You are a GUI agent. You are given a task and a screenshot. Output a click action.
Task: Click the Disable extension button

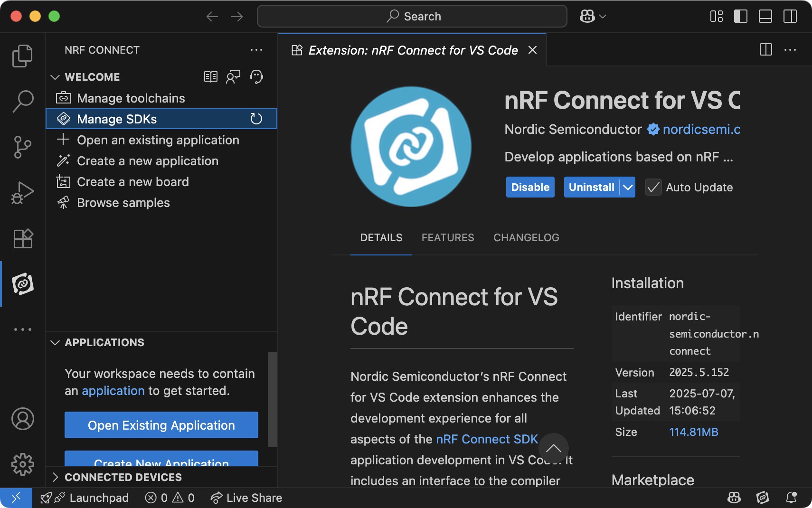(530, 188)
